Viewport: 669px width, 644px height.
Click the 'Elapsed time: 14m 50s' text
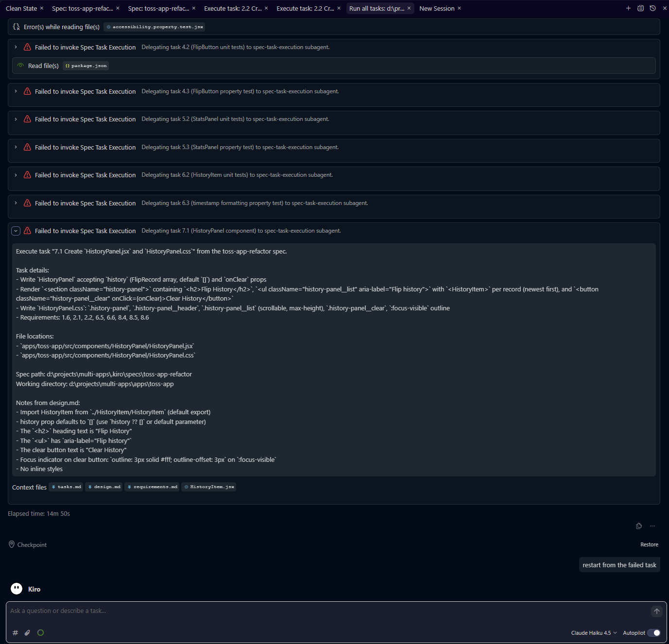[39, 513]
